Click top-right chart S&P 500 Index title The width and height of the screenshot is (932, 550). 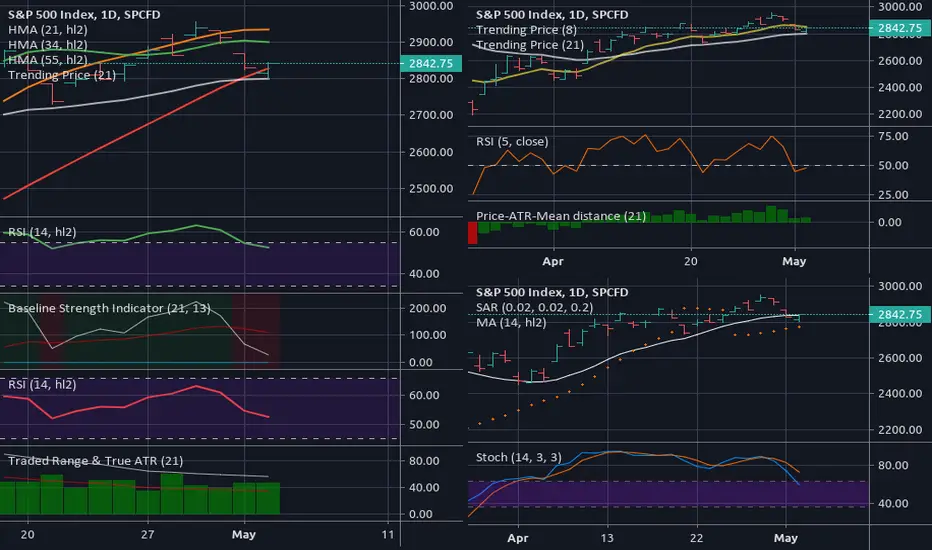coord(552,14)
